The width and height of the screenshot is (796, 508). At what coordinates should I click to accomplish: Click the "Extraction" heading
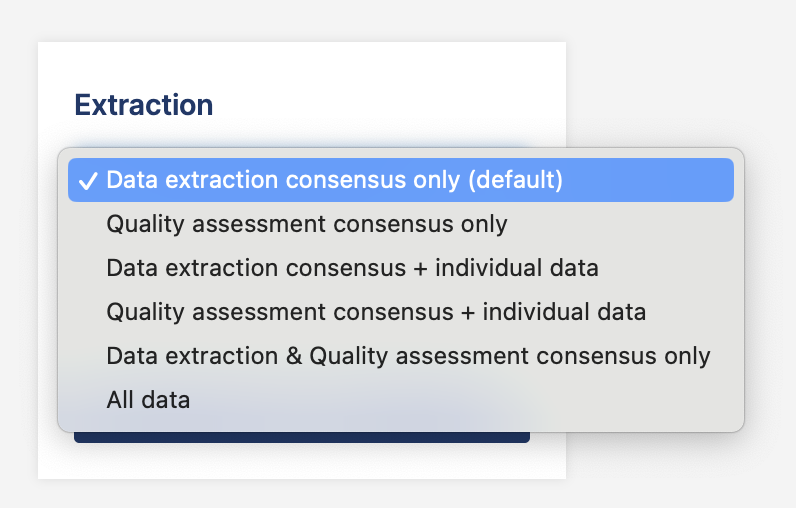[144, 105]
